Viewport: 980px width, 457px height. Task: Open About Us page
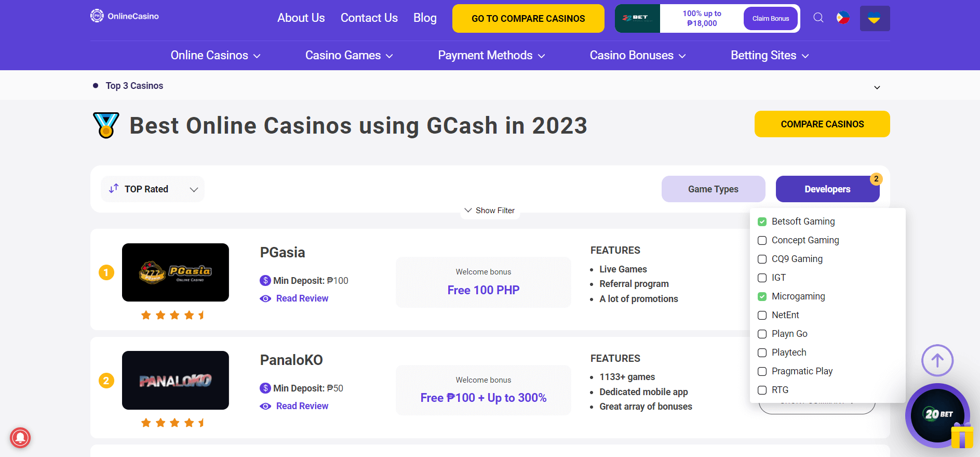point(301,18)
